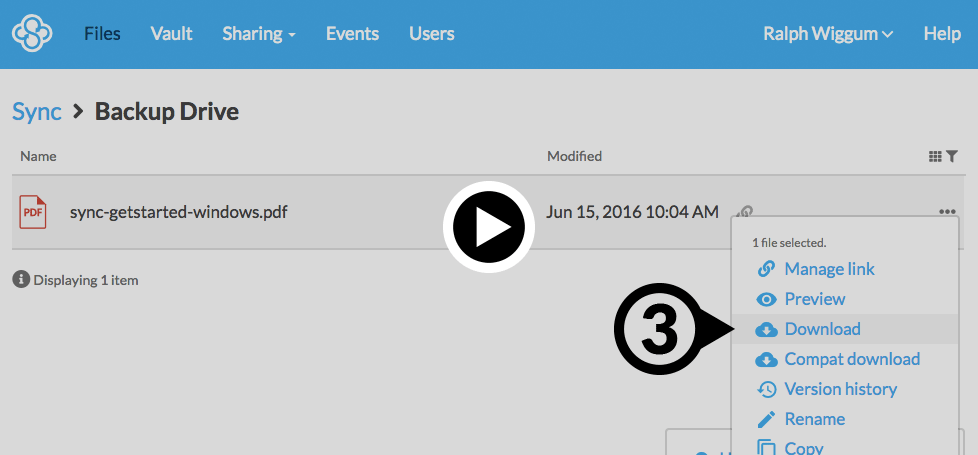Click the filter funnel icon

952,156
